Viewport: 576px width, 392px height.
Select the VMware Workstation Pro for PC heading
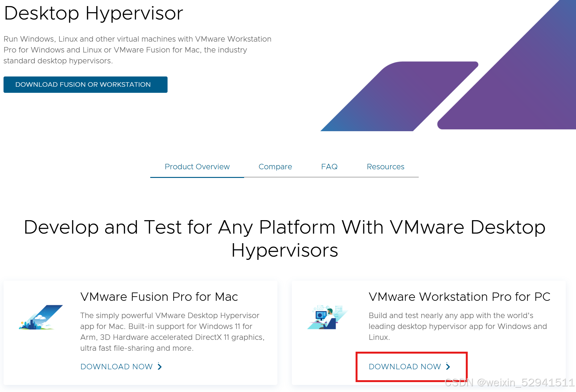pyautogui.click(x=459, y=297)
